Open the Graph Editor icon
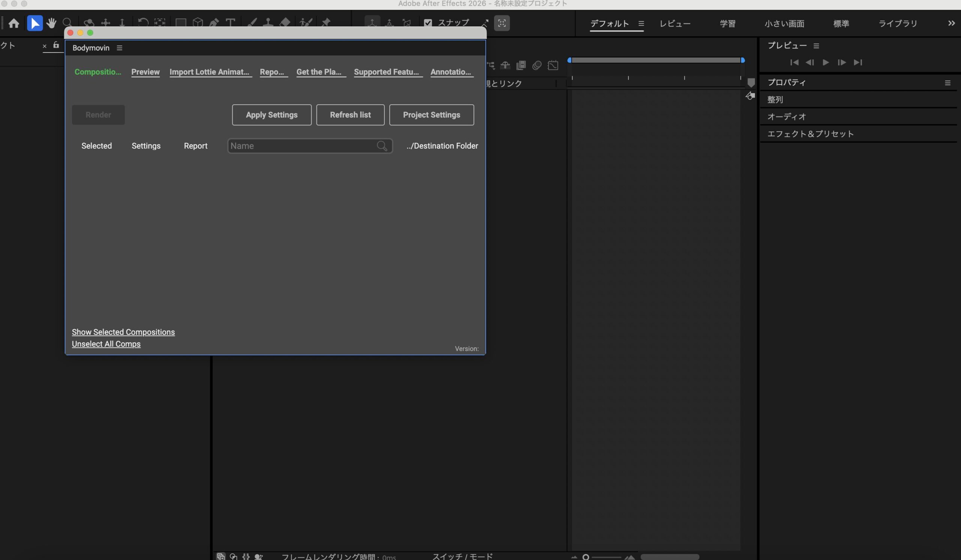The height and width of the screenshot is (560, 961). pos(553,66)
